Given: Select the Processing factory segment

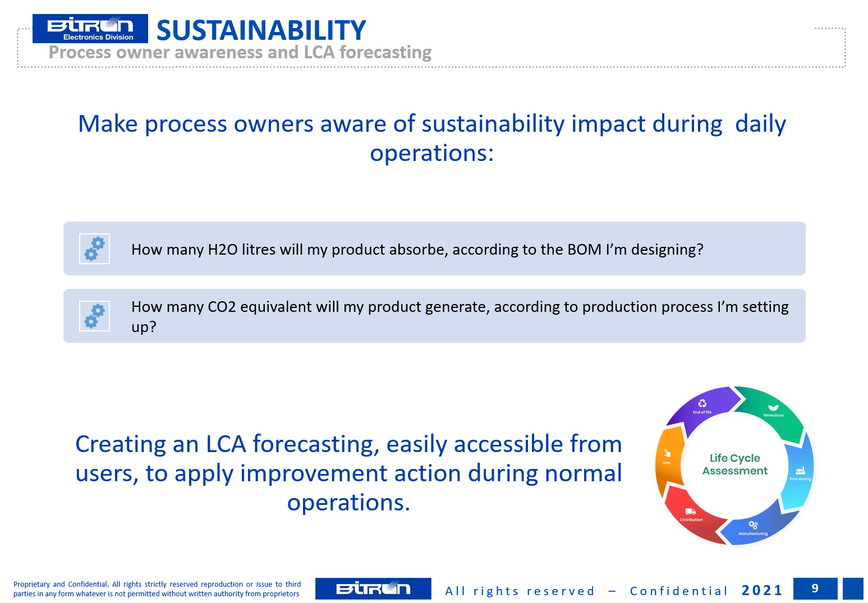Looking at the screenshot, I should pos(800,474).
